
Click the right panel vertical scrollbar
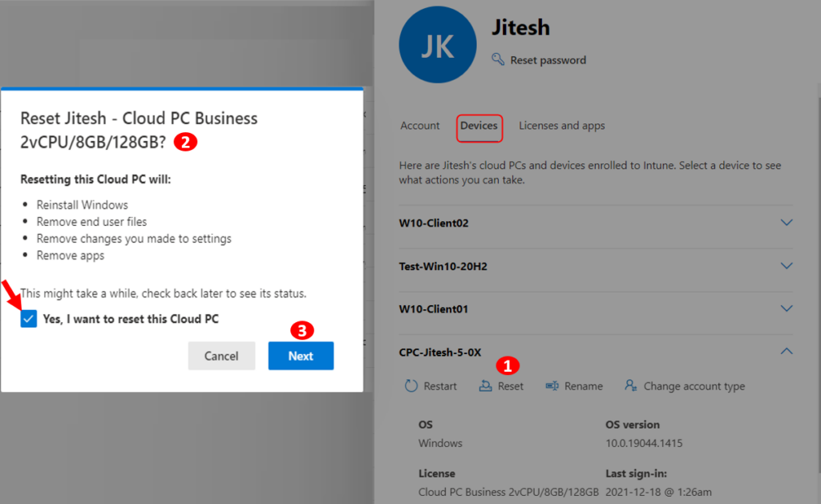(819, 285)
